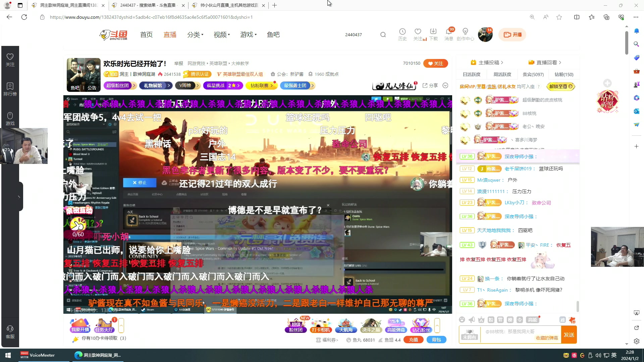
Task: Open the Douyu logo homepage
Action: pyautogui.click(x=113, y=35)
